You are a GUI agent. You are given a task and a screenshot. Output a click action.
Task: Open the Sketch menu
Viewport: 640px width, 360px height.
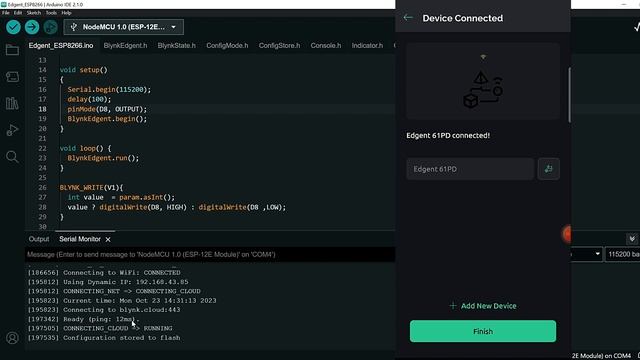[34, 13]
